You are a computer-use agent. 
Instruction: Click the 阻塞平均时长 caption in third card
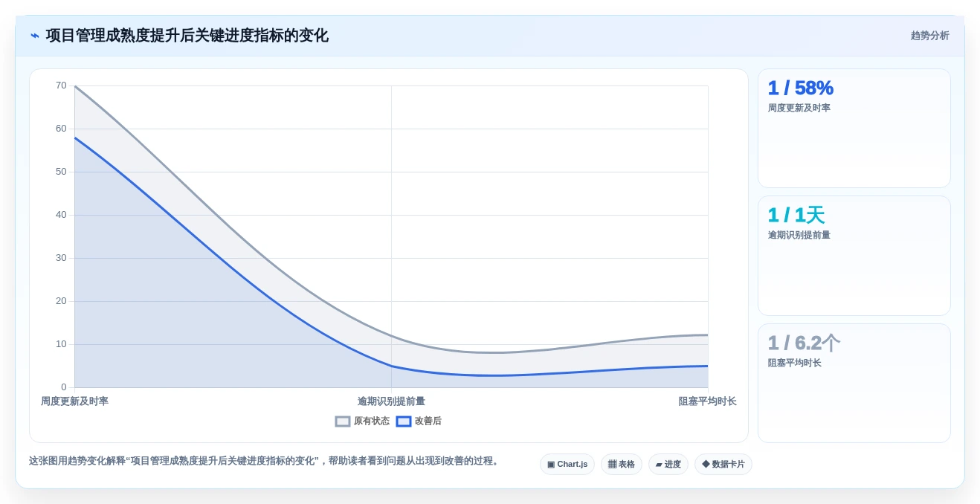tap(795, 363)
